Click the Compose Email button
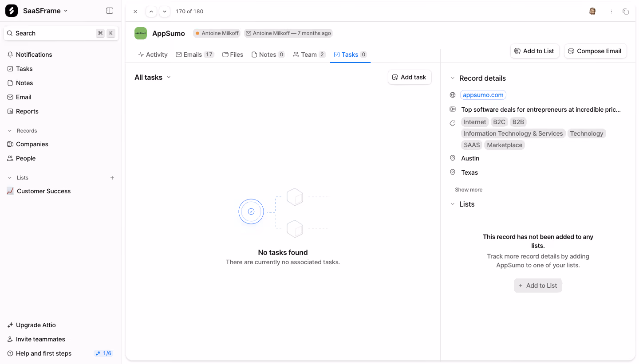This screenshot has width=639, height=364. coord(595,51)
